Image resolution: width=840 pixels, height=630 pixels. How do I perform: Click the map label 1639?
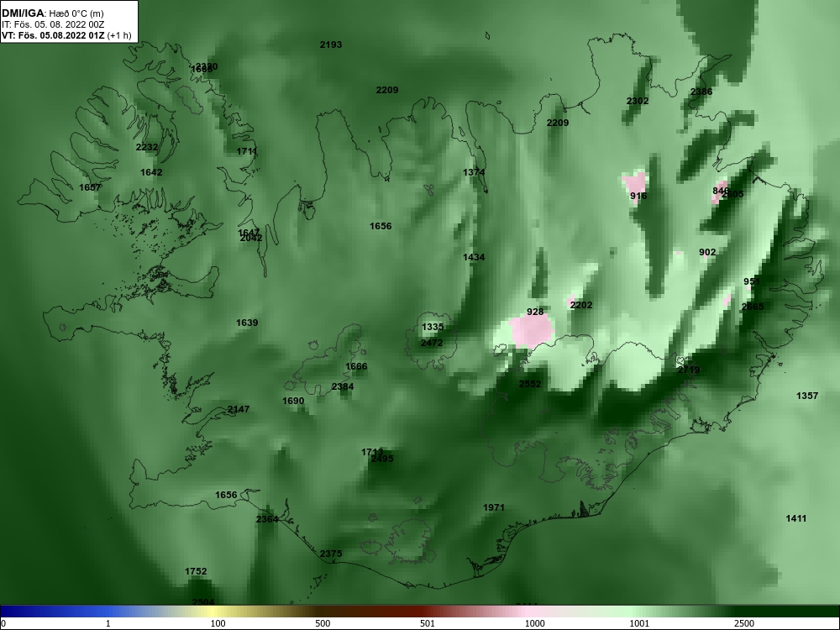point(247,323)
